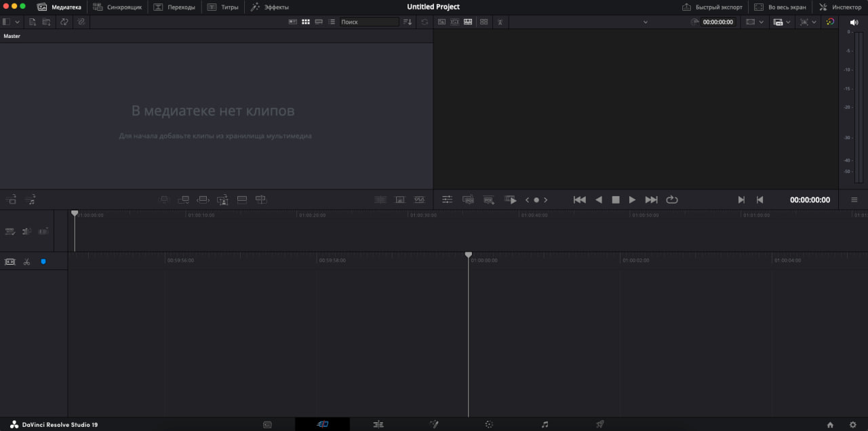Toggle the blue marker flag on the timeline

point(43,261)
